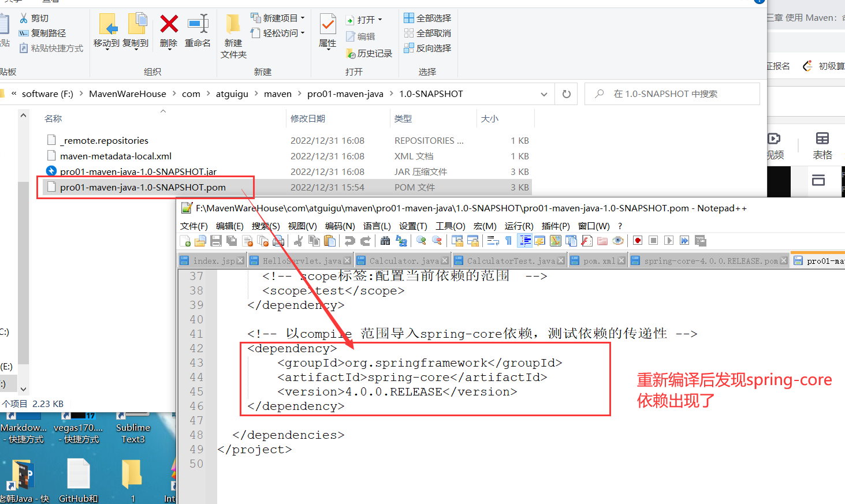The image size is (845, 504).
Task: Toggle Show All Characters pilcrow icon
Action: coord(508,241)
